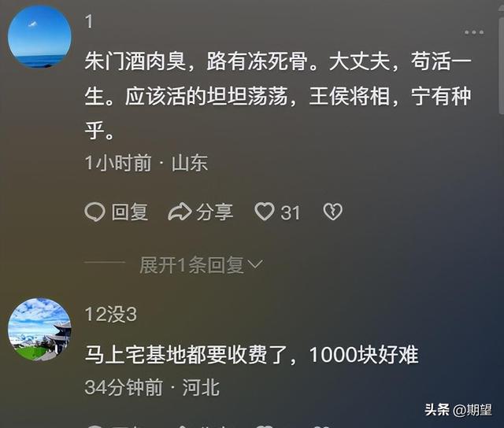The image size is (504, 428).
Task: Open the three-dot more options menu
Action: (x=474, y=32)
